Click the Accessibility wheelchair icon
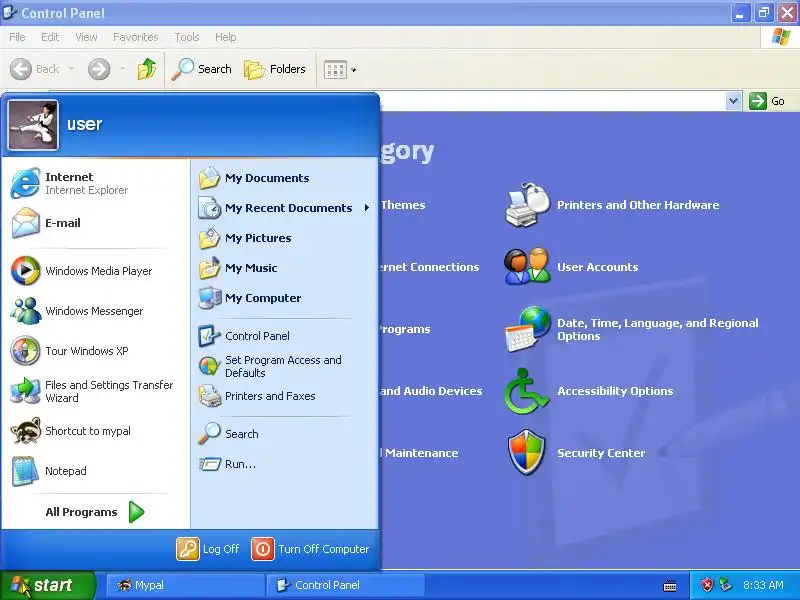The image size is (800, 600). click(x=527, y=391)
